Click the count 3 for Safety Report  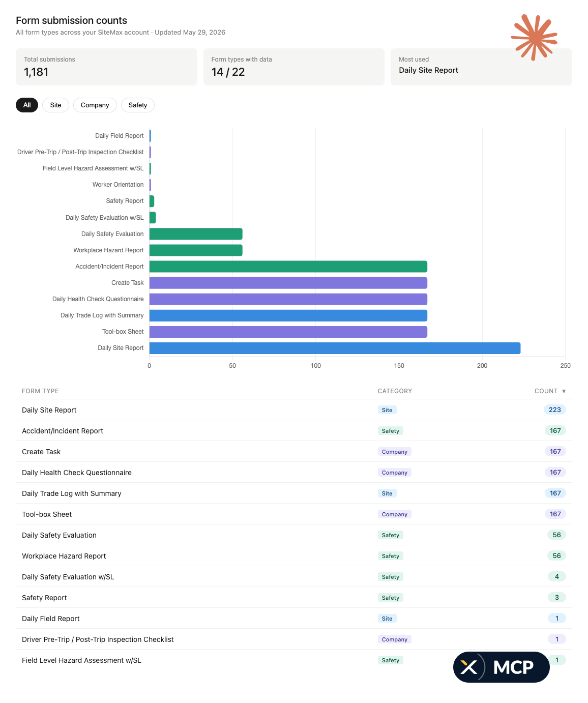pos(557,597)
